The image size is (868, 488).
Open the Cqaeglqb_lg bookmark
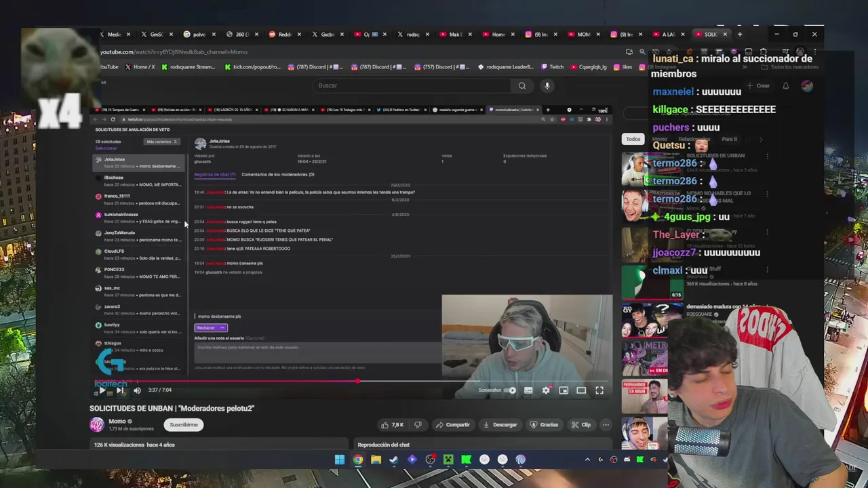(589, 67)
